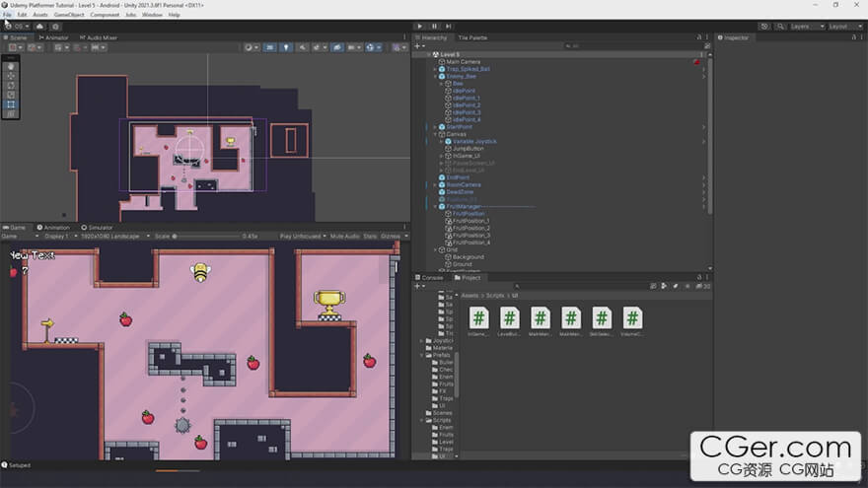Open the Component menu
The width and height of the screenshot is (868, 488).
[x=105, y=15]
